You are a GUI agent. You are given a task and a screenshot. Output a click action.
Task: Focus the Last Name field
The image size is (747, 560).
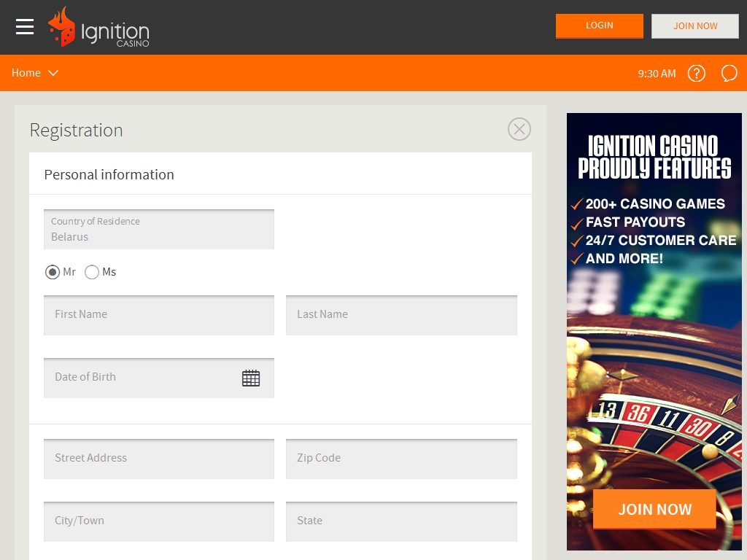[x=401, y=315]
